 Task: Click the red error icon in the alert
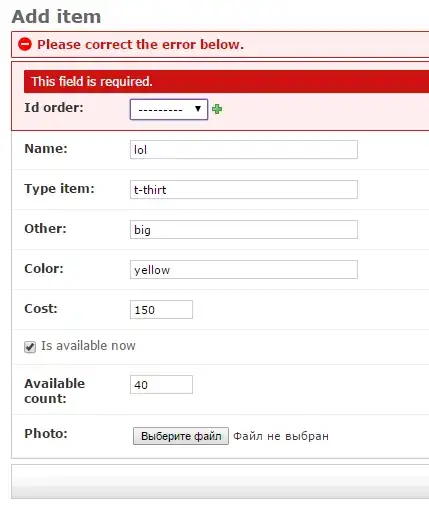tap(25, 44)
